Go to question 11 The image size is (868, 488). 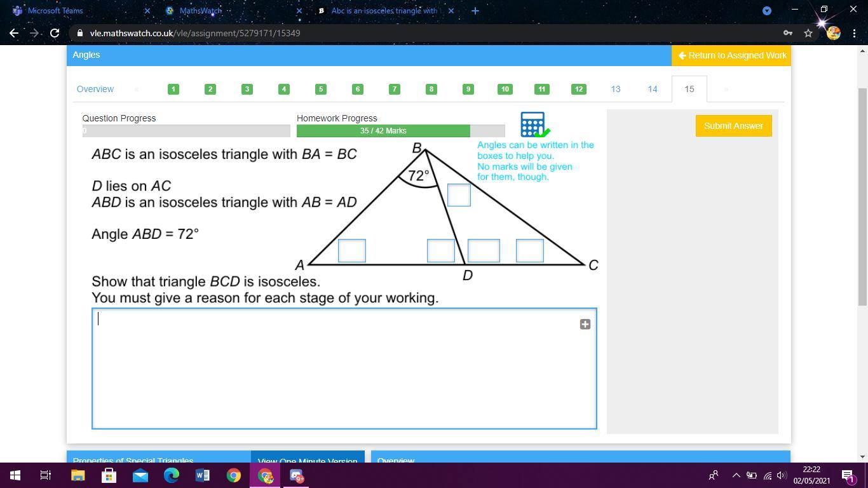pyautogui.click(x=542, y=89)
